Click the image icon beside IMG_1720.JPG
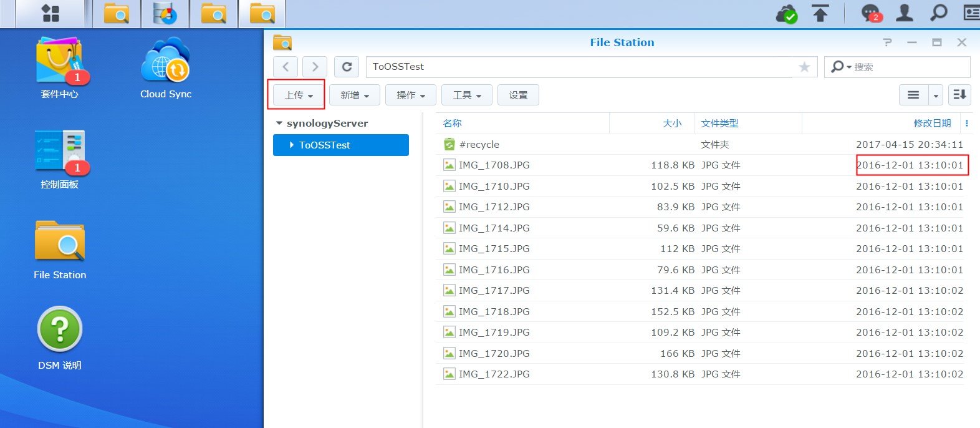This screenshot has width=980, height=428. click(x=449, y=353)
